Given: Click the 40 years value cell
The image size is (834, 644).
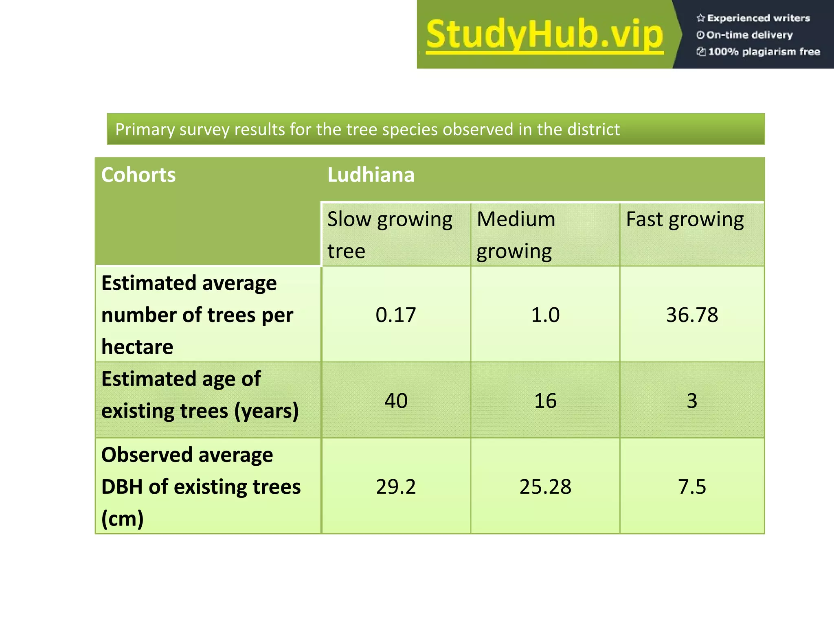Looking at the screenshot, I should click(x=396, y=400).
